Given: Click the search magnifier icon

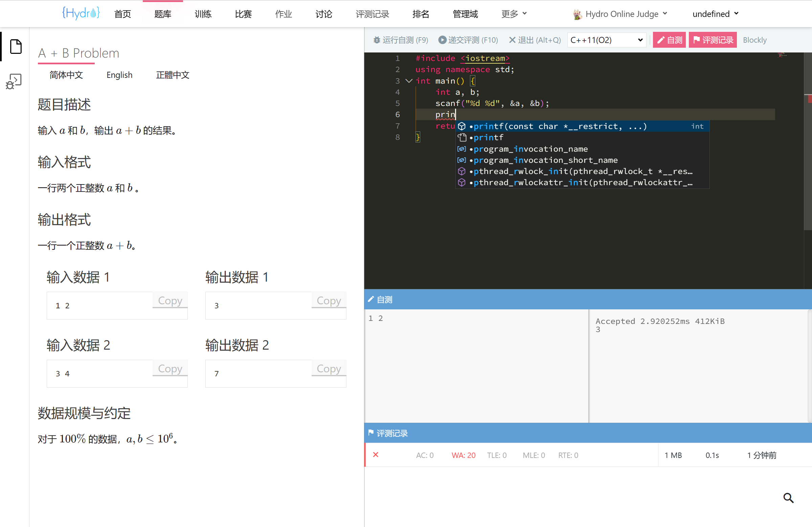Looking at the screenshot, I should (788, 498).
